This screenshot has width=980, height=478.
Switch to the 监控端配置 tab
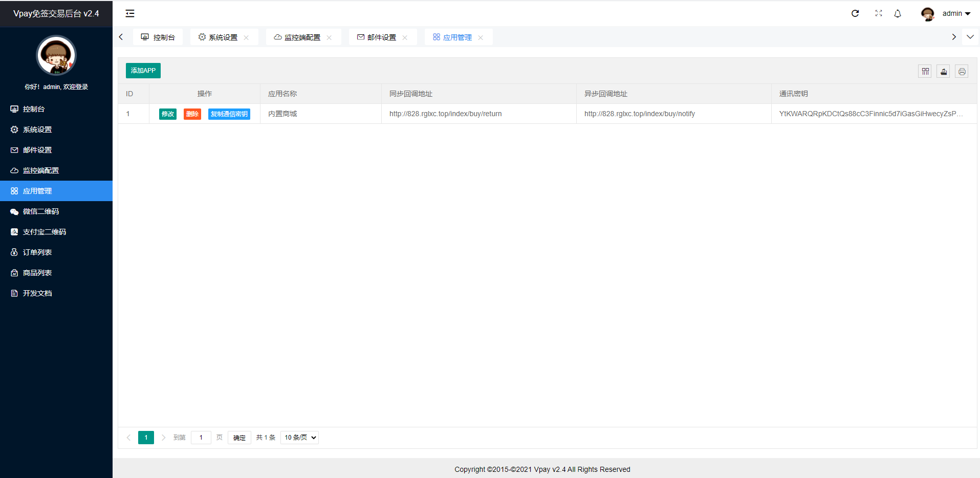(302, 37)
